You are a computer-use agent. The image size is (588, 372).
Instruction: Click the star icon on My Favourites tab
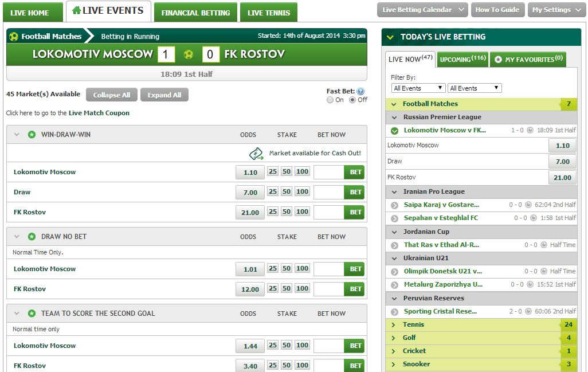[x=498, y=60]
